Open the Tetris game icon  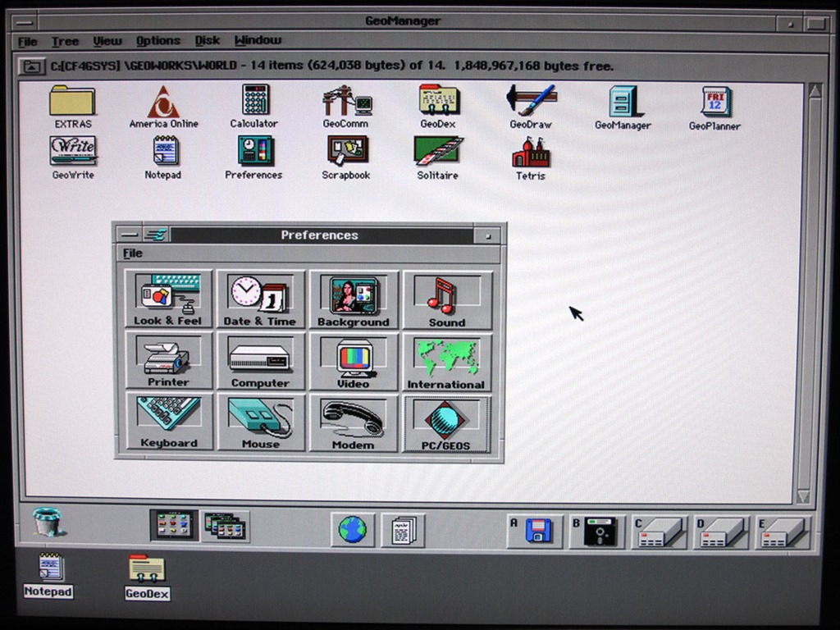coord(531,153)
